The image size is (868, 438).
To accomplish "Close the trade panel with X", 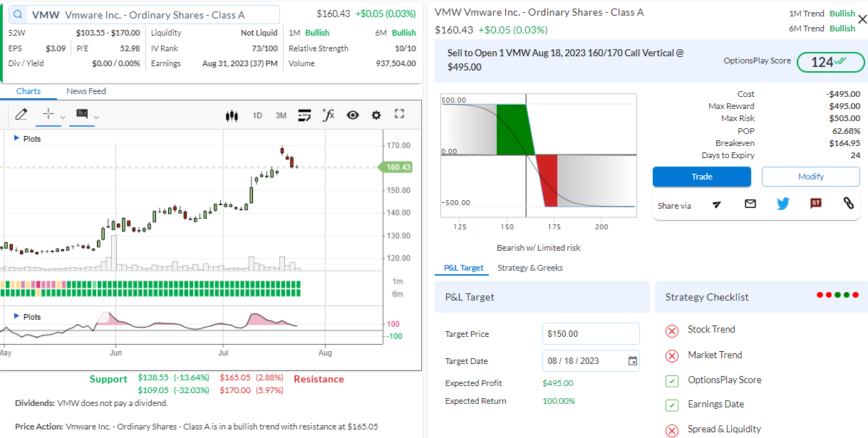I will pos(862,19).
